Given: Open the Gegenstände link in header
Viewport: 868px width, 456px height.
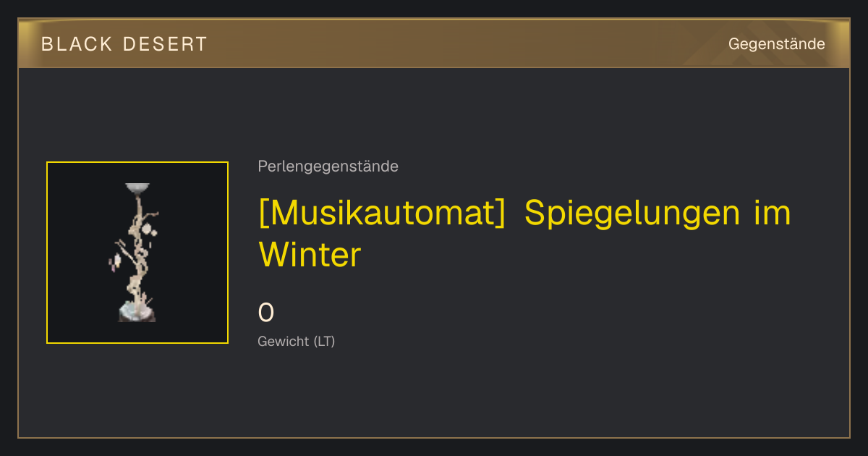Looking at the screenshot, I should [x=776, y=44].
